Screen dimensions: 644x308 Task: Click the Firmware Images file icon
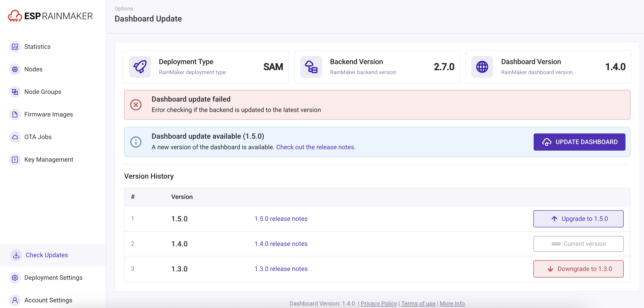(15, 114)
